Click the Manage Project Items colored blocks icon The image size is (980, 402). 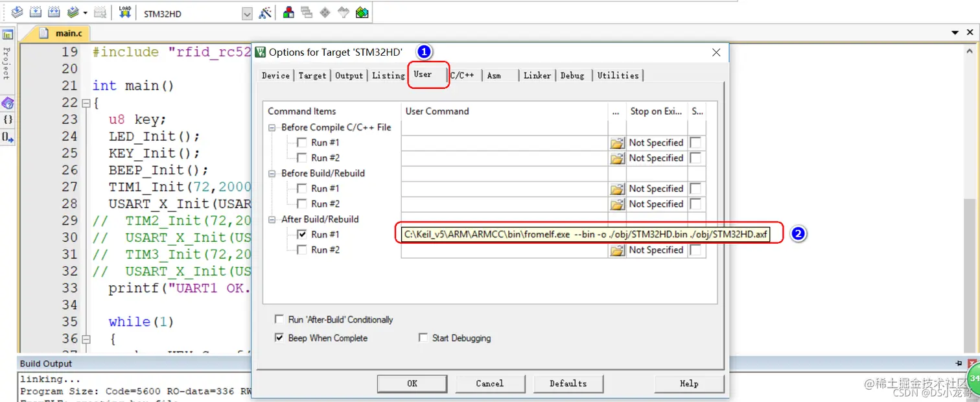(289, 13)
